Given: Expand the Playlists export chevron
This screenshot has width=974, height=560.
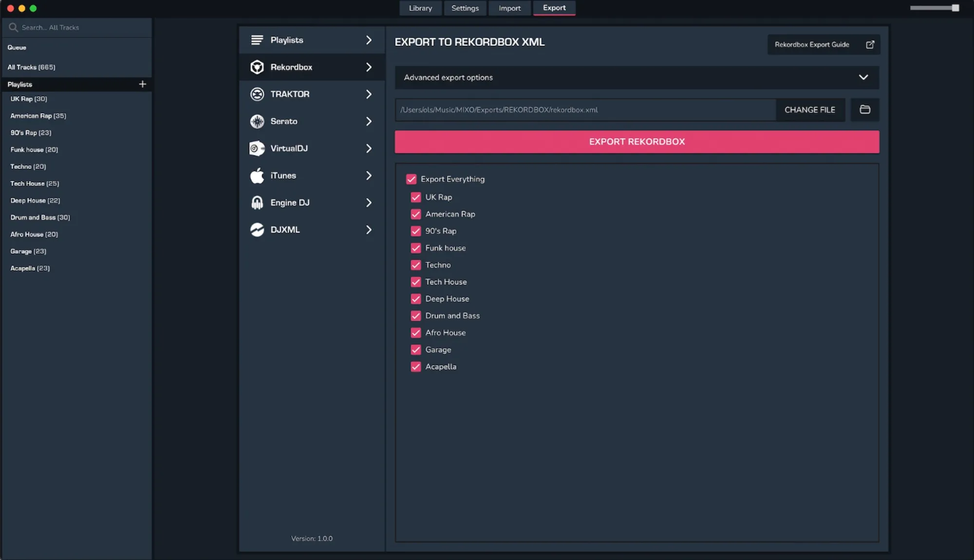Looking at the screenshot, I should point(369,40).
